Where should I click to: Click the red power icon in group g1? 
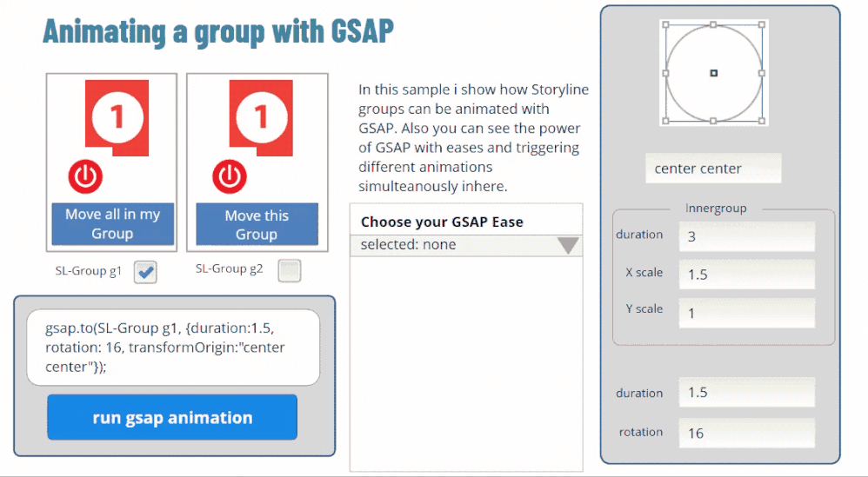(85, 176)
